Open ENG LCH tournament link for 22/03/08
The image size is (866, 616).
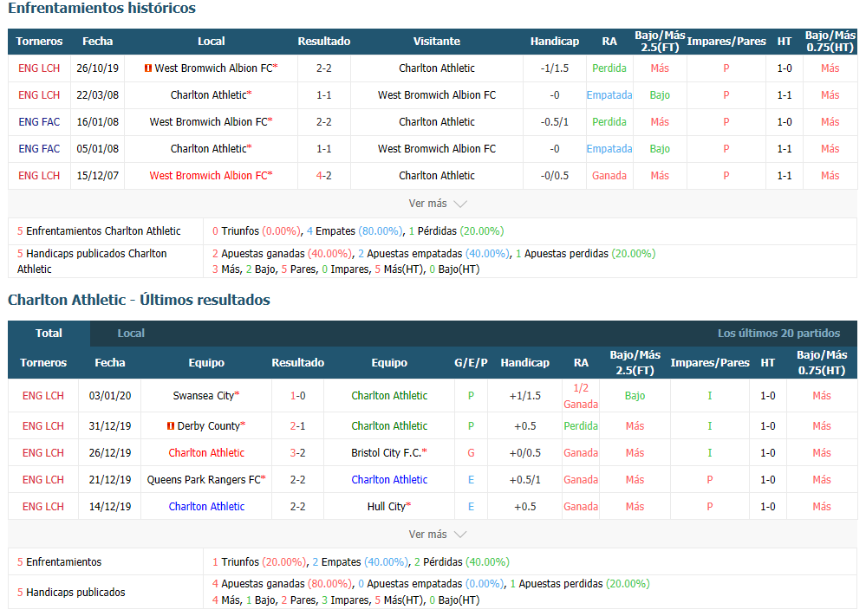point(39,95)
